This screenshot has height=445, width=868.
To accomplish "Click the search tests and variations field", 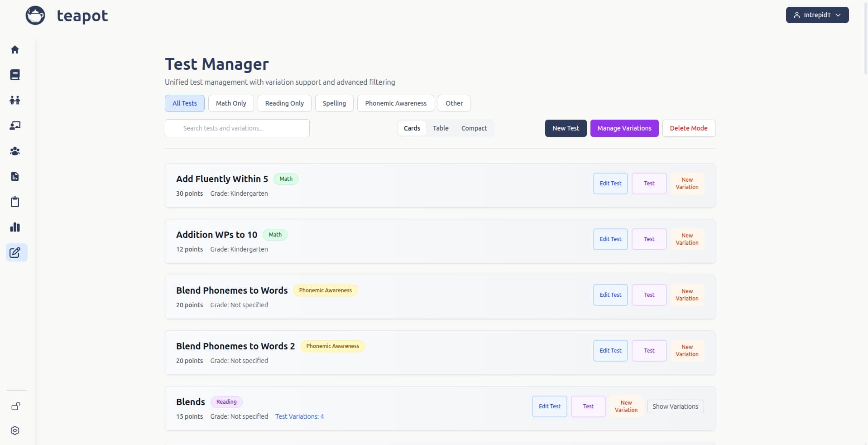I will tap(237, 128).
